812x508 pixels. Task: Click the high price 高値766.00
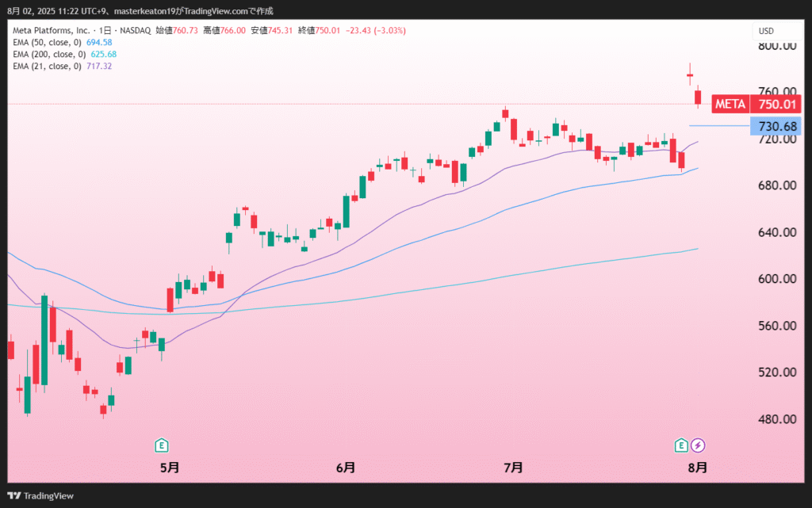[x=224, y=31]
